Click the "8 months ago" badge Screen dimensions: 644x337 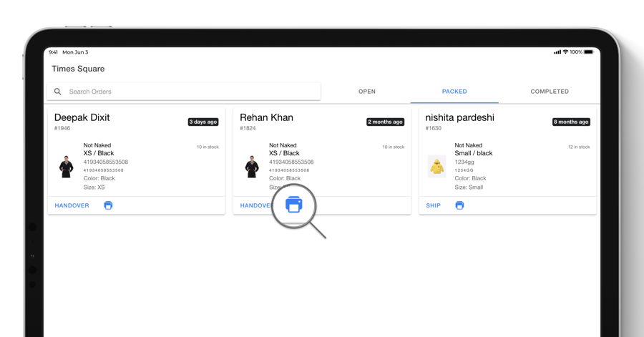pyautogui.click(x=571, y=122)
